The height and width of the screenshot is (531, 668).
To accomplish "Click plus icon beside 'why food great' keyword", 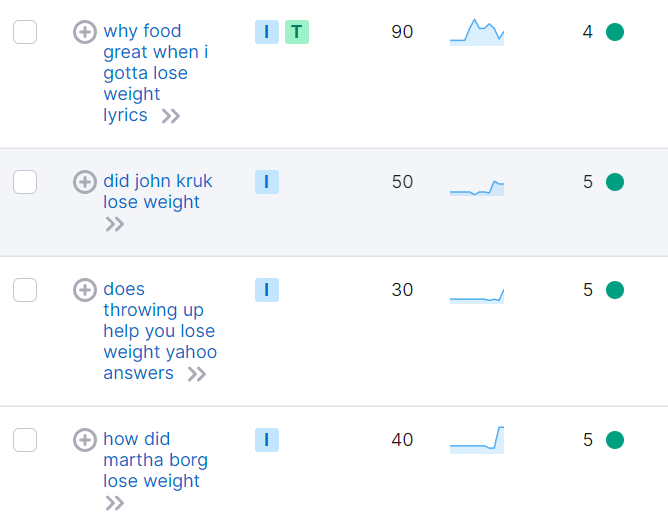I will click(x=85, y=32).
